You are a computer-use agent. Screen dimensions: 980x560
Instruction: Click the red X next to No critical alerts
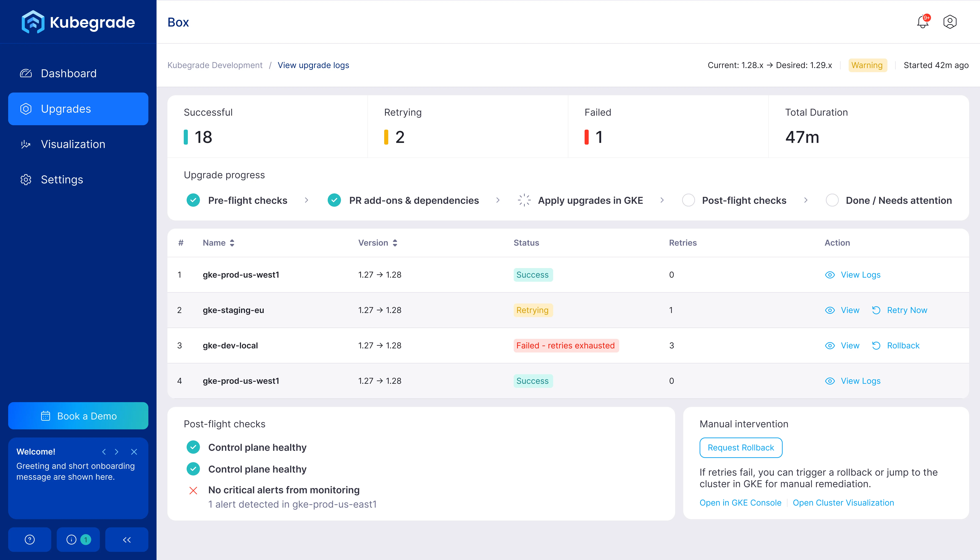(193, 491)
